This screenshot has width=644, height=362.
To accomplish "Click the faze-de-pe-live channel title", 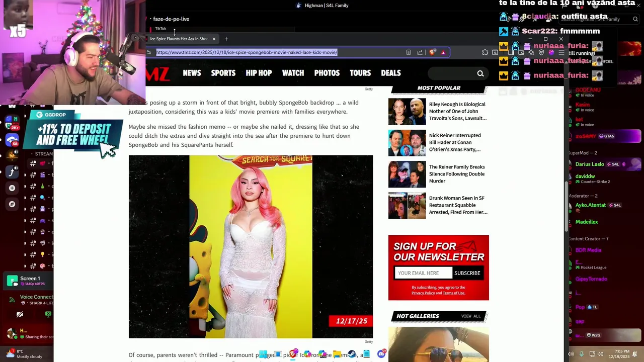I will [x=171, y=19].
